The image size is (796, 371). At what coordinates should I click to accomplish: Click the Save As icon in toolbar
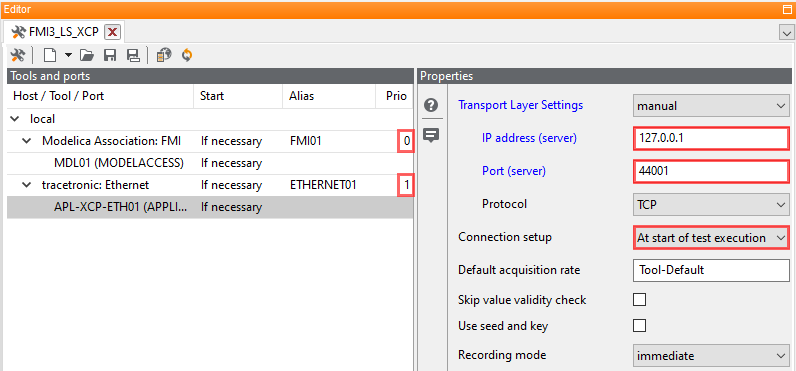pyautogui.click(x=132, y=55)
